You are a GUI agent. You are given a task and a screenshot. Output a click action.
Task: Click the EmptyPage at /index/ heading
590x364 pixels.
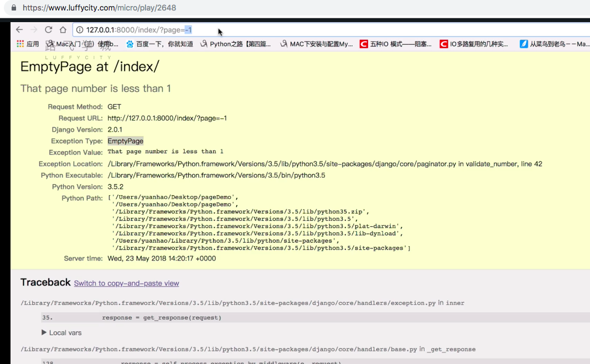pos(90,66)
